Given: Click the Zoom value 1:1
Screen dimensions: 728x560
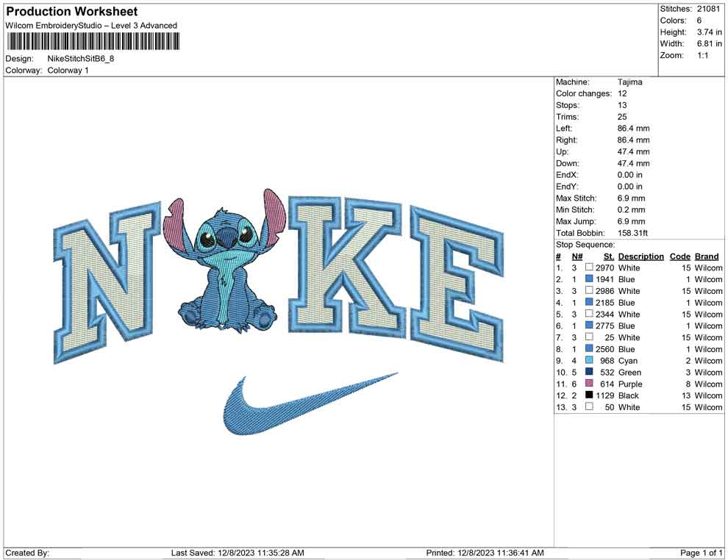Looking at the screenshot, I should (702, 55).
